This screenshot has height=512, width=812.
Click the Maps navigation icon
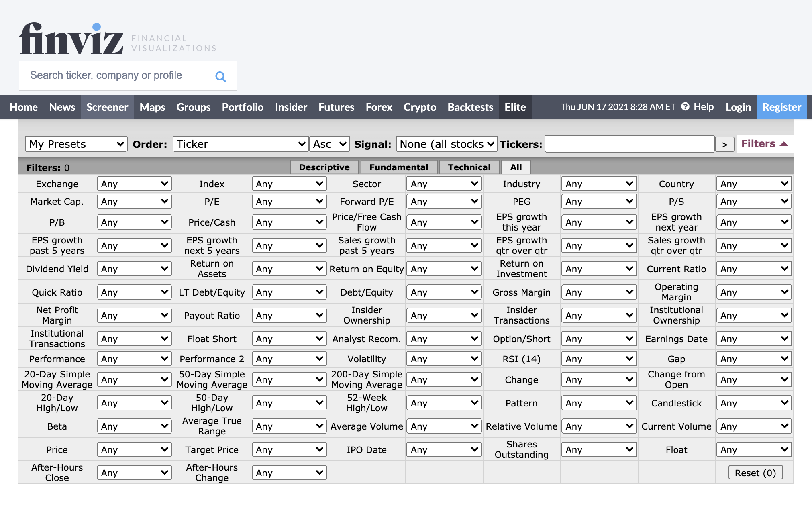[152, 107]
